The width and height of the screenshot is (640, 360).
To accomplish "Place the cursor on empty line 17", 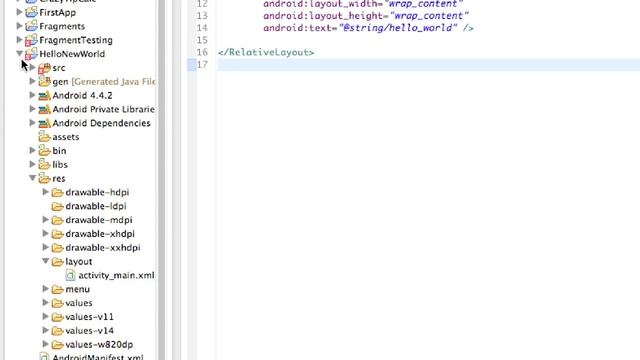I will click(x=429, y=64).
